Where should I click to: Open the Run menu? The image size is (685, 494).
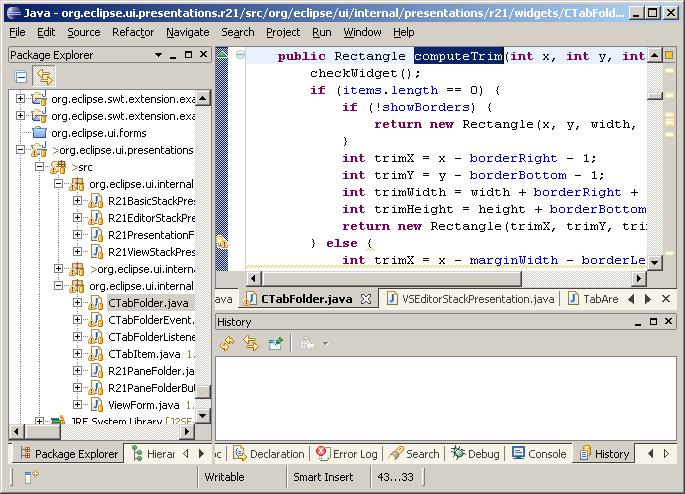pyautogui.click(x=322, y=32)
